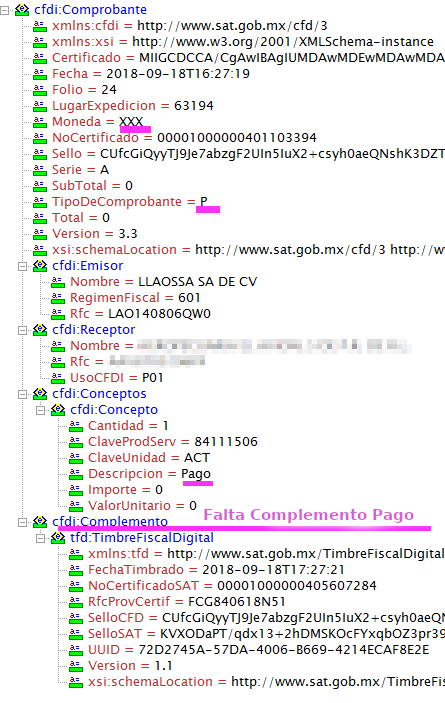Select the Rfc LAO140806QW0 attribute
Viewport: 445px width, 703px height.
pyautogui.click(x=140, y=314)
